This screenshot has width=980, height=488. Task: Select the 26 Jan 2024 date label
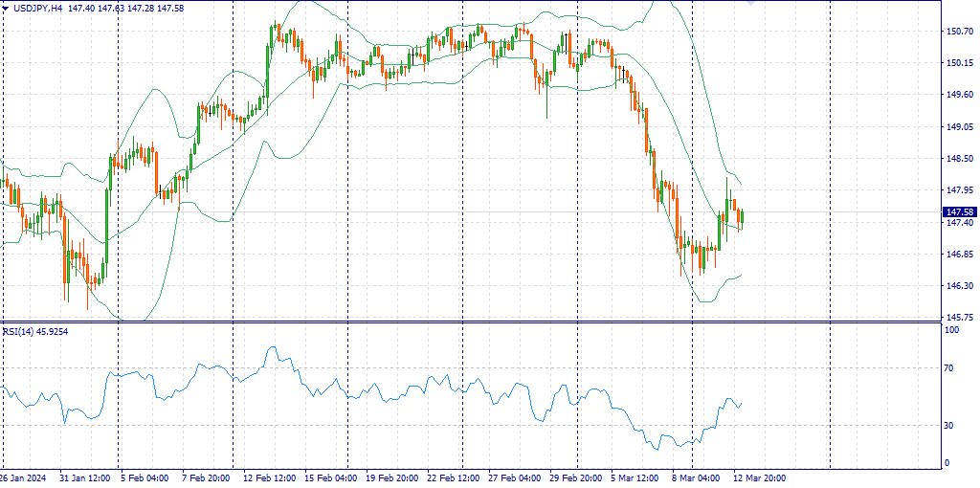pyautogui.click(x=23, y=477)
